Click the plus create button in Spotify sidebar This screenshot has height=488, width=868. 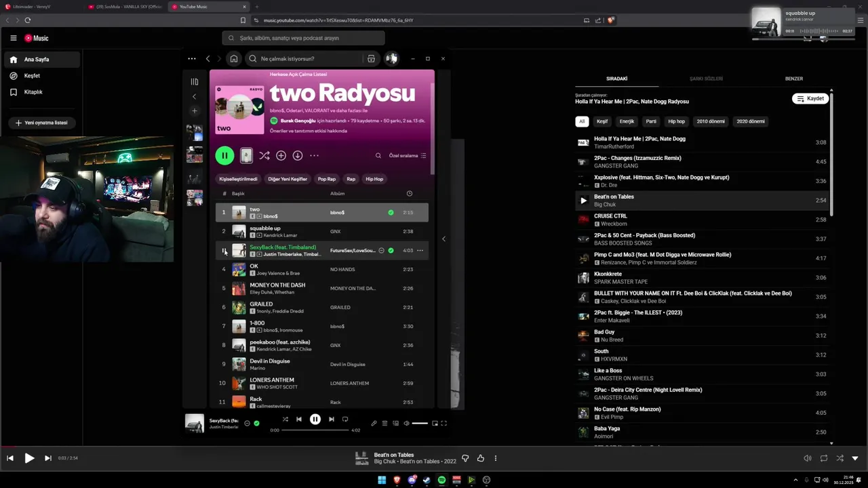click(x=194, y=110)
